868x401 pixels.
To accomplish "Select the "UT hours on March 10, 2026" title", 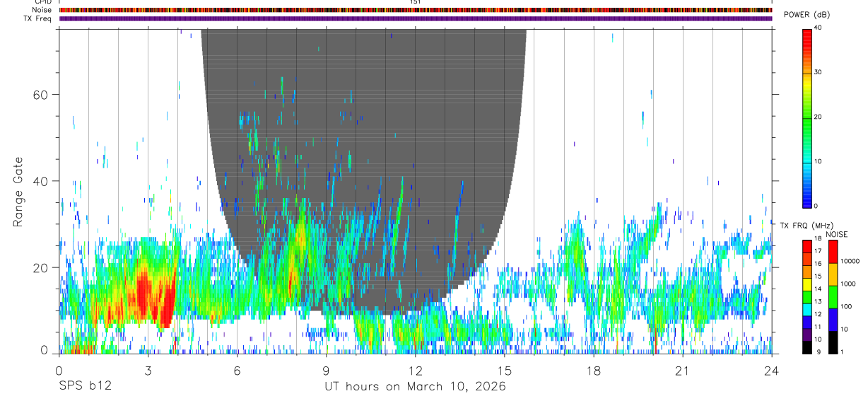I will coord(415,387).
